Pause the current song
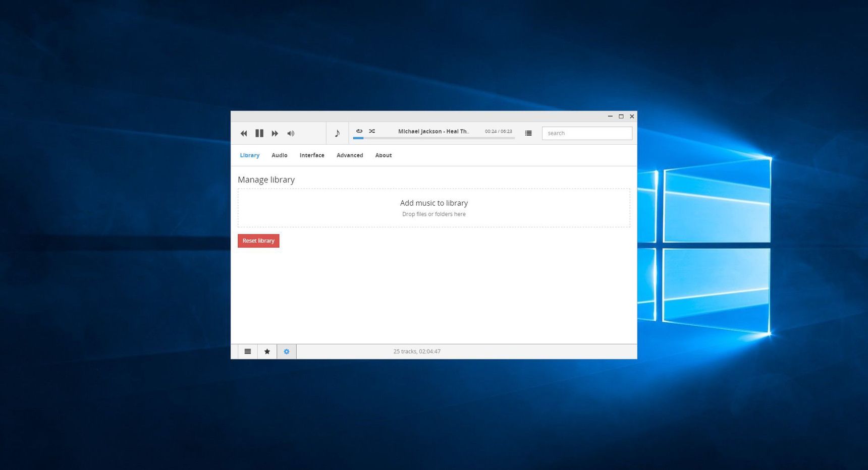868x470 pixels. coord(259,134)
